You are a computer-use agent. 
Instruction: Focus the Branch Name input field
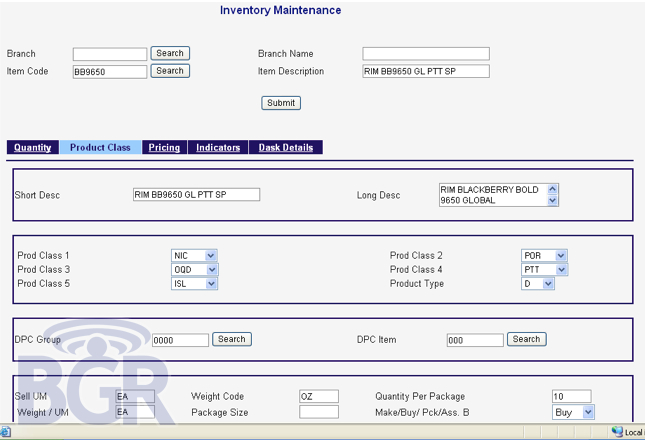(425, 54)
